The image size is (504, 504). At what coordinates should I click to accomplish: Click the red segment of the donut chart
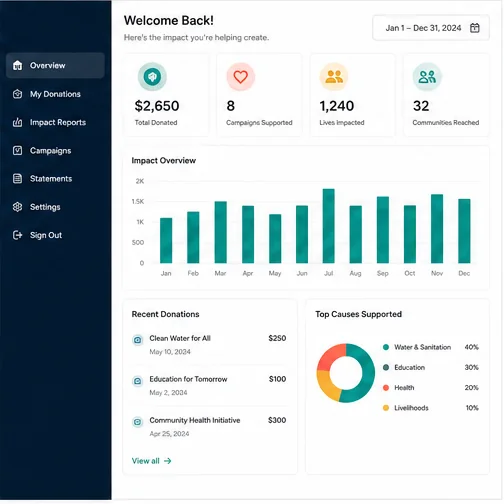click(330, 356)
